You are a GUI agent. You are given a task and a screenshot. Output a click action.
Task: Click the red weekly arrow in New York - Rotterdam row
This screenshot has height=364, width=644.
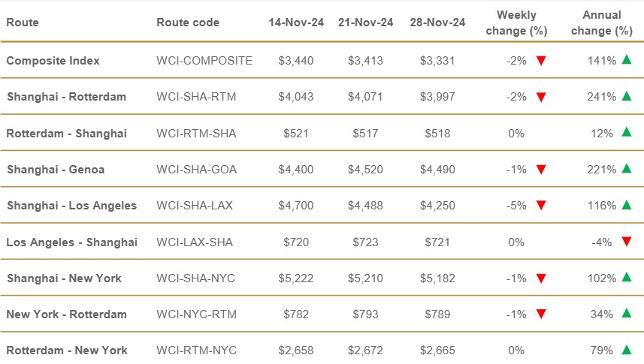coord(540,314)
